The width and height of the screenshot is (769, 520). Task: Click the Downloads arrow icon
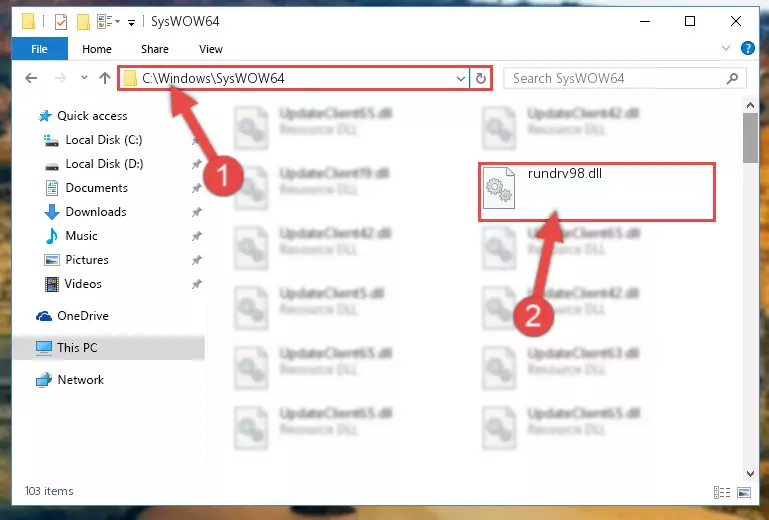click(51, 212)
